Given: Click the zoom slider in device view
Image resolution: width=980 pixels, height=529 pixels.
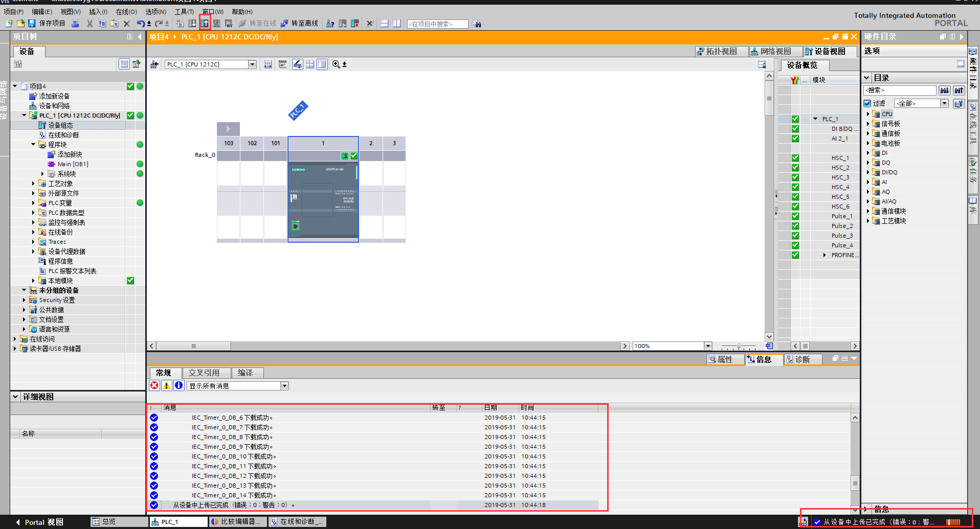Looking at the screenshot, I should (x=739, y=347).
